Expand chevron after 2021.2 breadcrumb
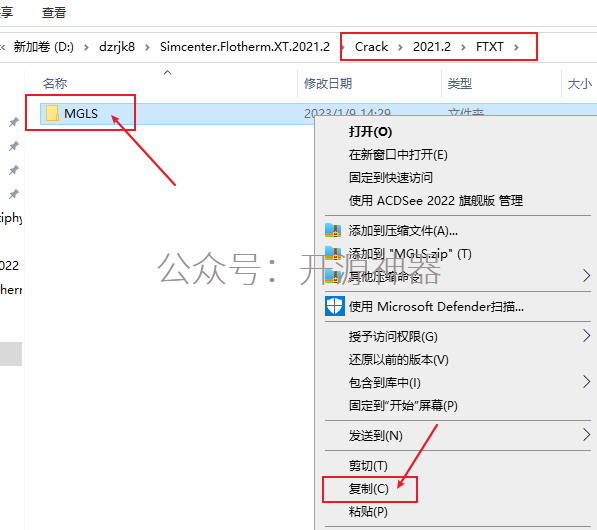 click(463, 47)
